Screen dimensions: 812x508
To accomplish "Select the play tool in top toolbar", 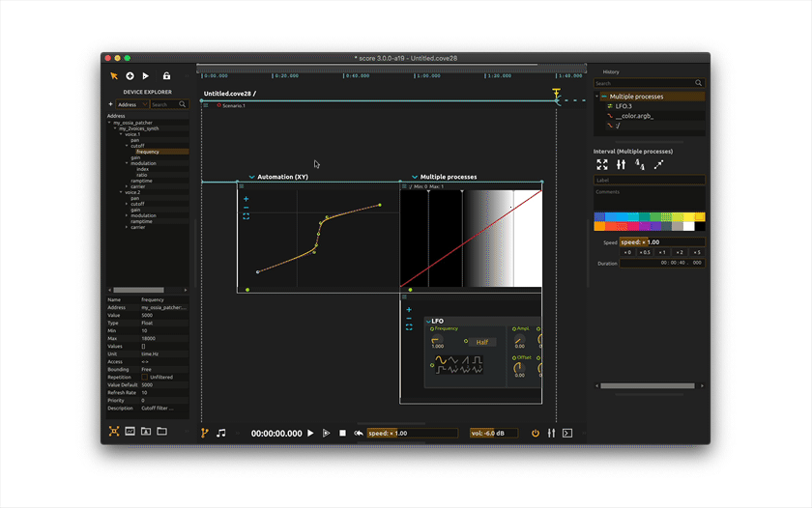I will (146, 76).
